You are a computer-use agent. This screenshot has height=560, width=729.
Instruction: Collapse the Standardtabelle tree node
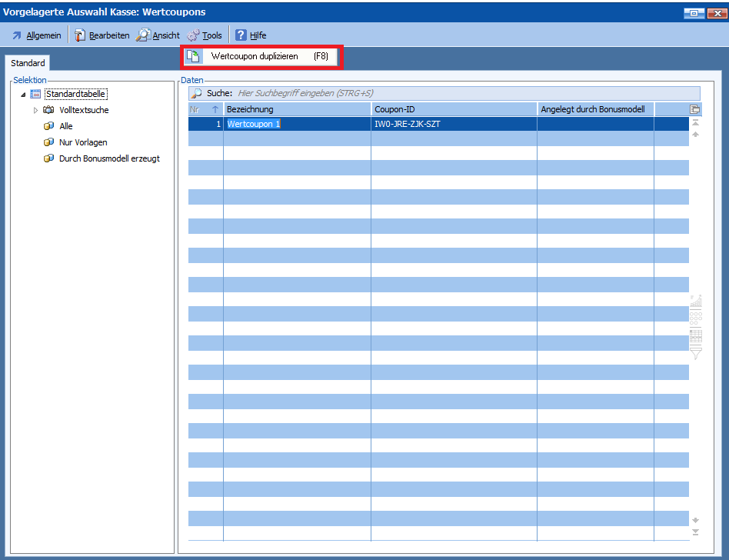(23, 95)
